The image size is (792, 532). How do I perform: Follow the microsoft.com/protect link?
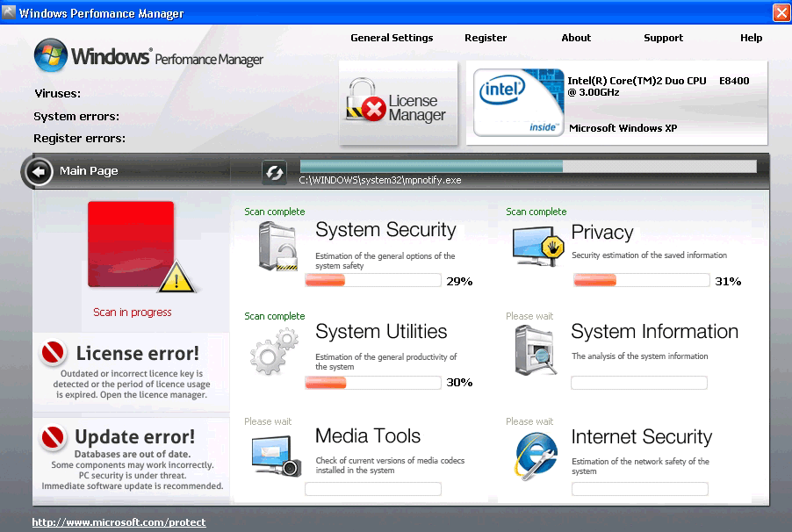[119, 522]
